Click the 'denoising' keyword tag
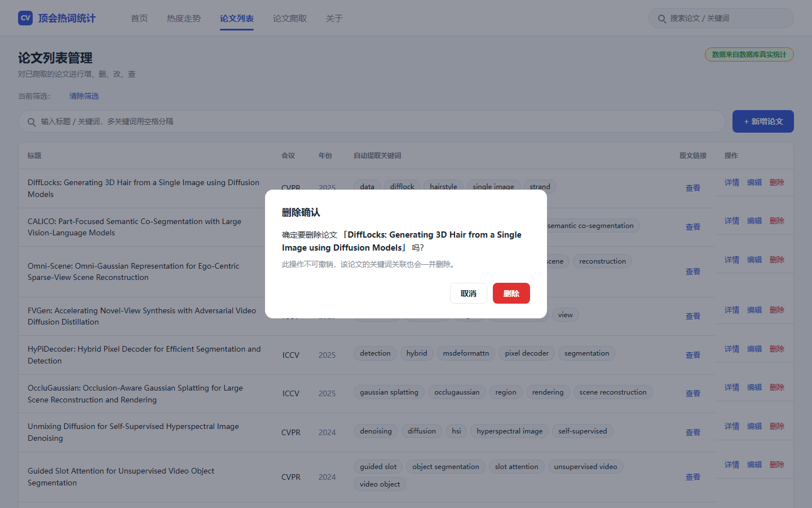The height and width of the screenshot is (508, 812). click(376, 431)
